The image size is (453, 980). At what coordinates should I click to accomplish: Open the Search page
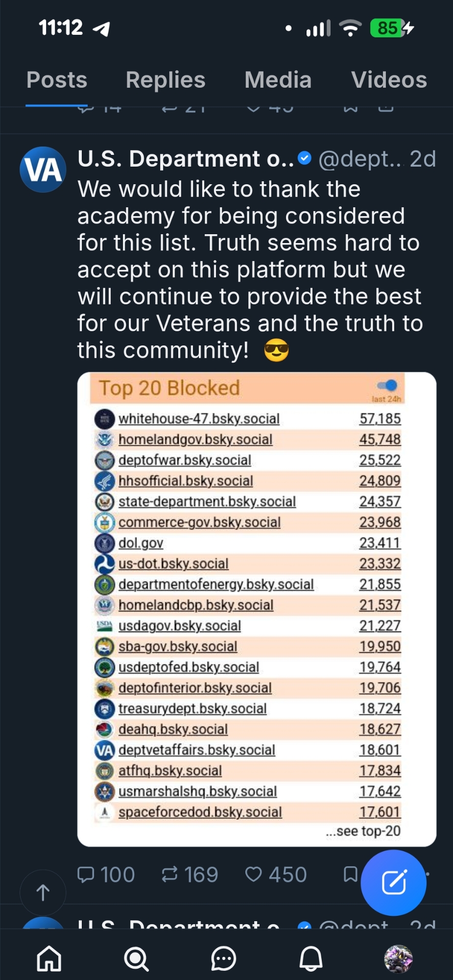click(136, 958)
